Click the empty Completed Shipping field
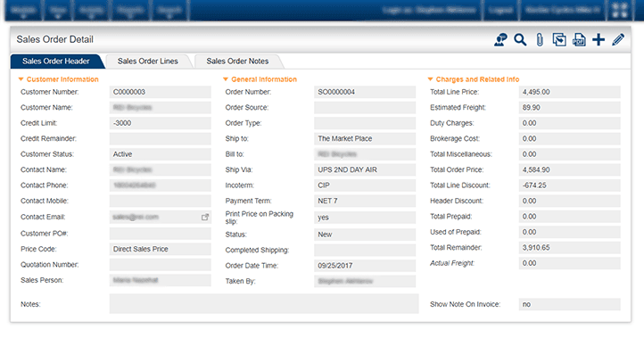The height and width of the screenshot is (346, 644). (365, 251)
